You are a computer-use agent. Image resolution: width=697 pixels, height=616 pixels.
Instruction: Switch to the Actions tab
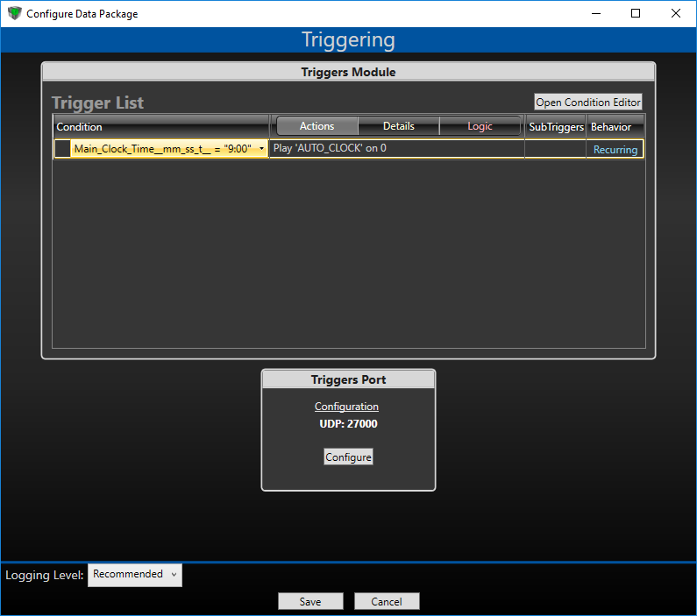(316, 126)
